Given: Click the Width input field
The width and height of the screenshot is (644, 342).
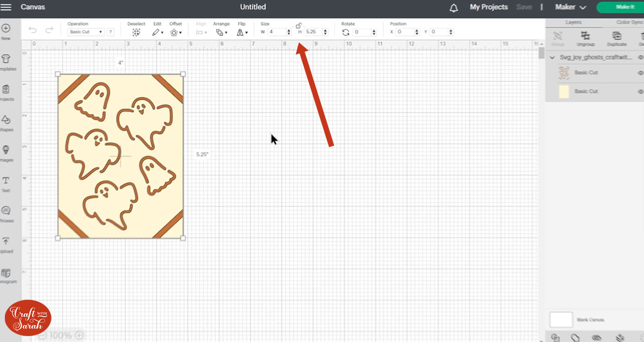Looking at the screenshot, I should pos(277,32).
